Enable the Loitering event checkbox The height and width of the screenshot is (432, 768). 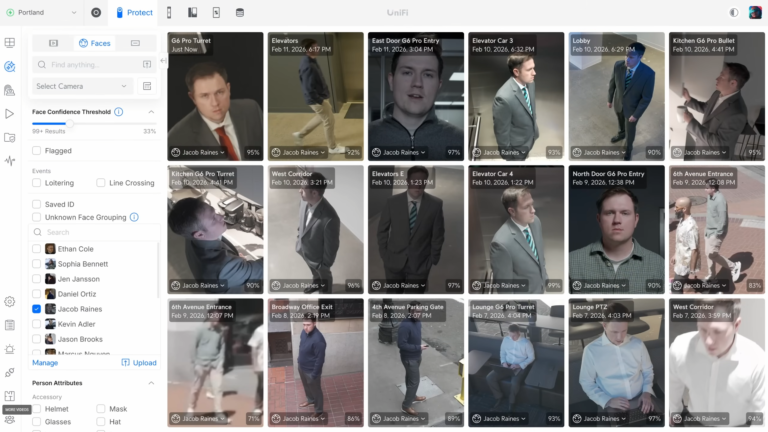[37, 183]
